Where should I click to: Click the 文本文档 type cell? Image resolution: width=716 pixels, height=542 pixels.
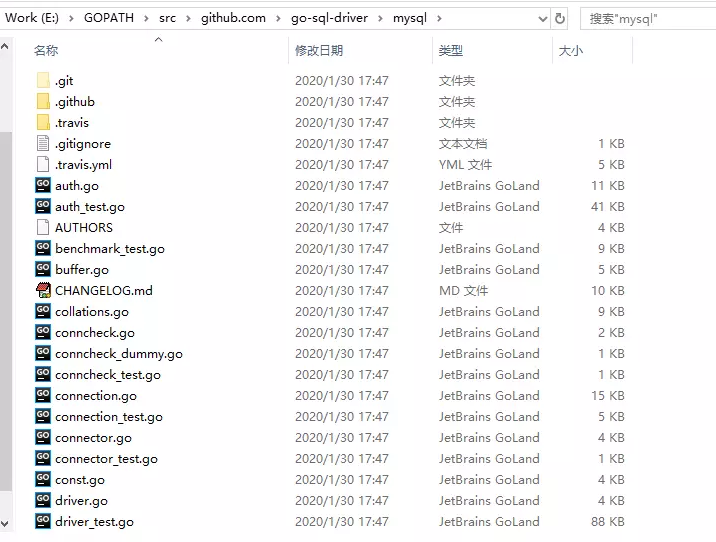coord(463,143)
